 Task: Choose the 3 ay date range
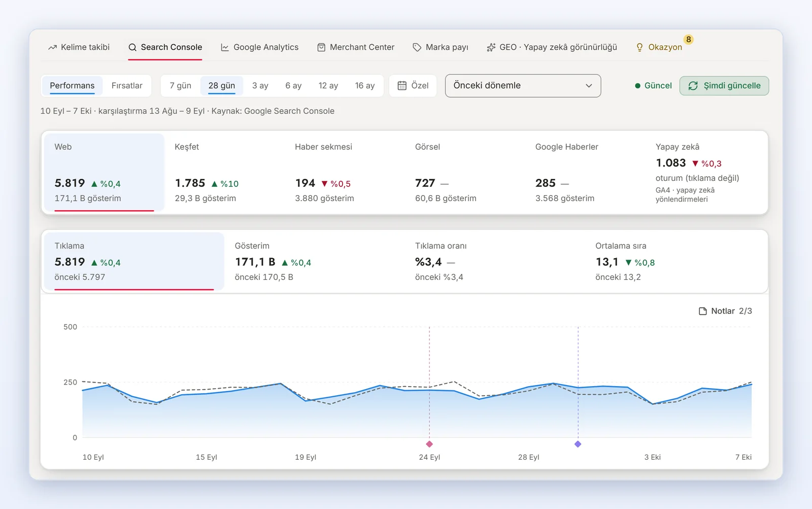point(260,86)
